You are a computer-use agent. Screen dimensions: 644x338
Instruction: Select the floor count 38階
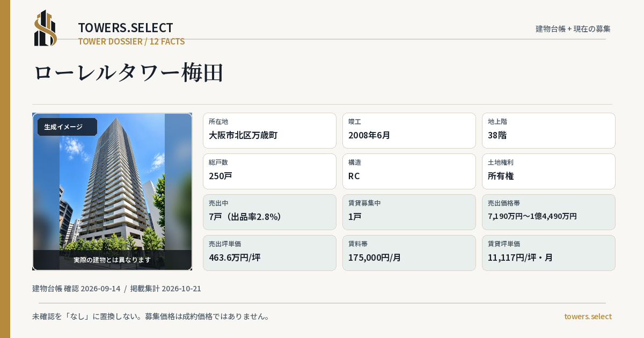coord(497,135)
